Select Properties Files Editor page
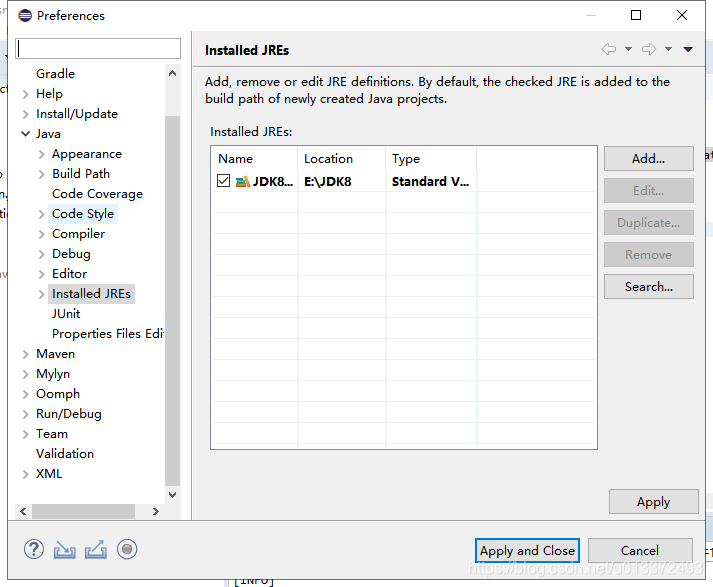713x587 pixels. pyautogui.click(x=107, y=334)
